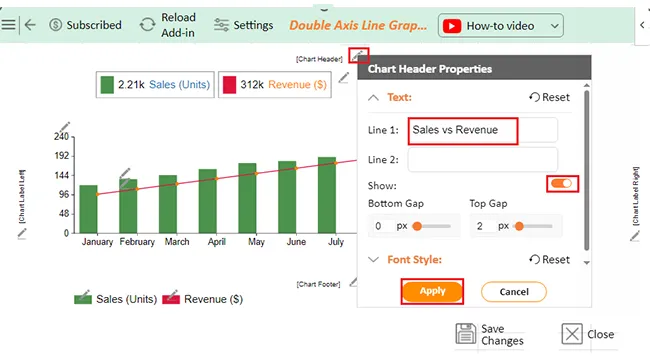Screen dimensions: 650x360
Task: Click the properties panel scrollbar thumb
Action: pyautogui.click(x=586, y=170)
